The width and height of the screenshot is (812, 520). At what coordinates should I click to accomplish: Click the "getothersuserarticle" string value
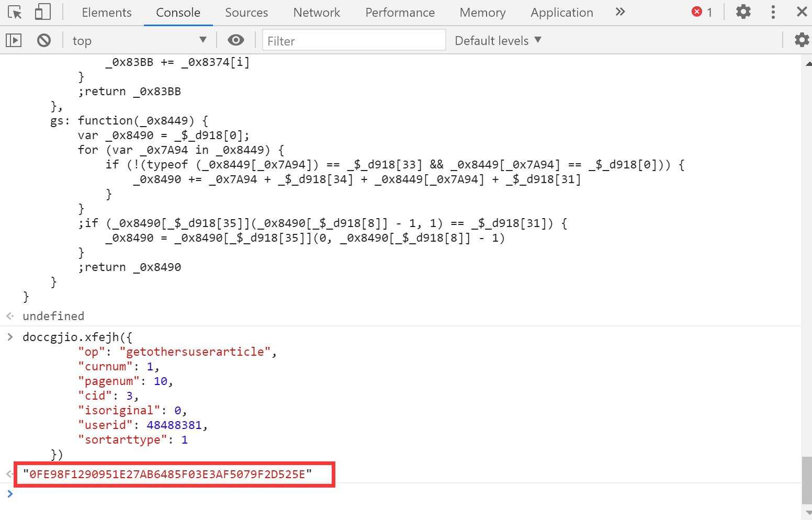coord(195,352)
